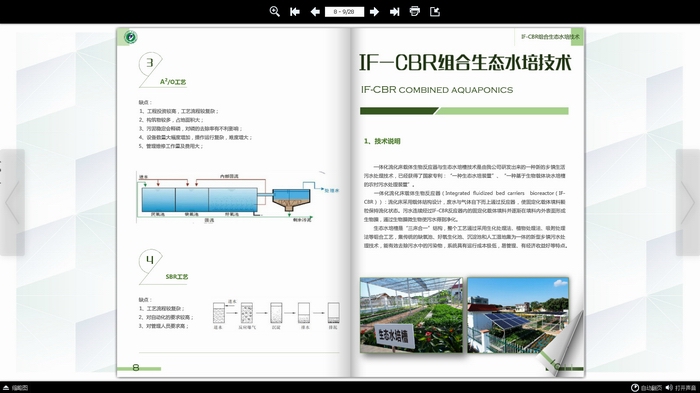Image resolution: width=700 pixels, height=393 pixels.
Task: Toggle sound on (打开声音)
Action: click(x=681, y=388)
